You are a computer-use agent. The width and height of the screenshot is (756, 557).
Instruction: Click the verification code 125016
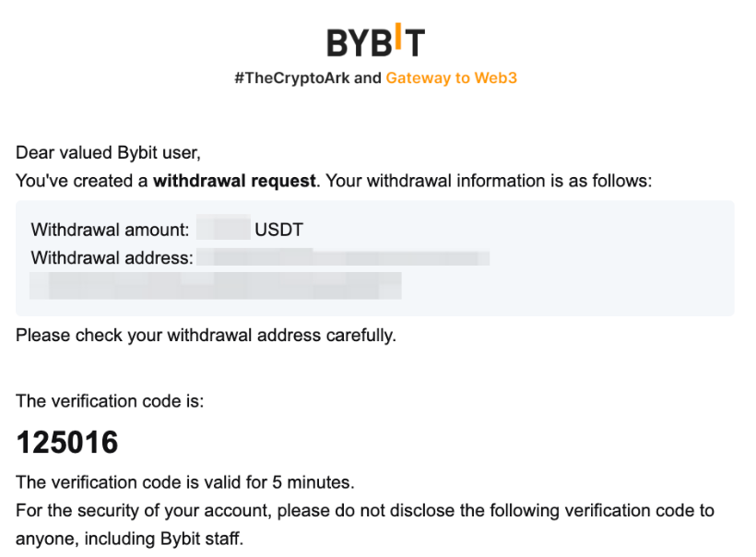click(67, 443)
